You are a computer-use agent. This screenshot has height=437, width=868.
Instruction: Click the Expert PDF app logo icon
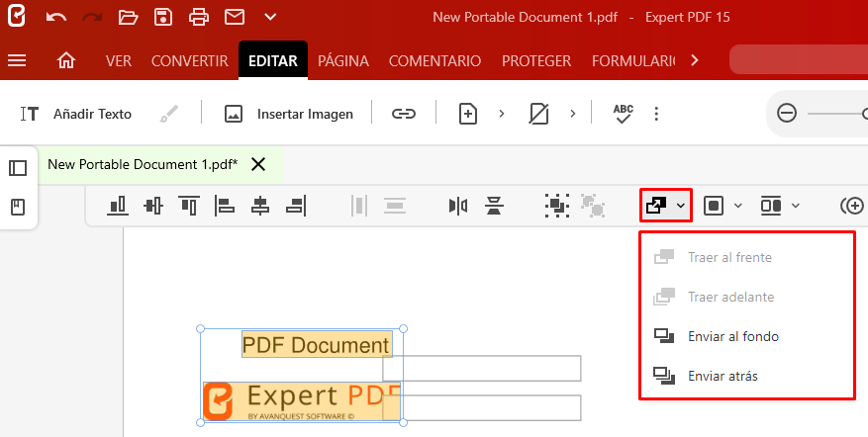(17, 17)
